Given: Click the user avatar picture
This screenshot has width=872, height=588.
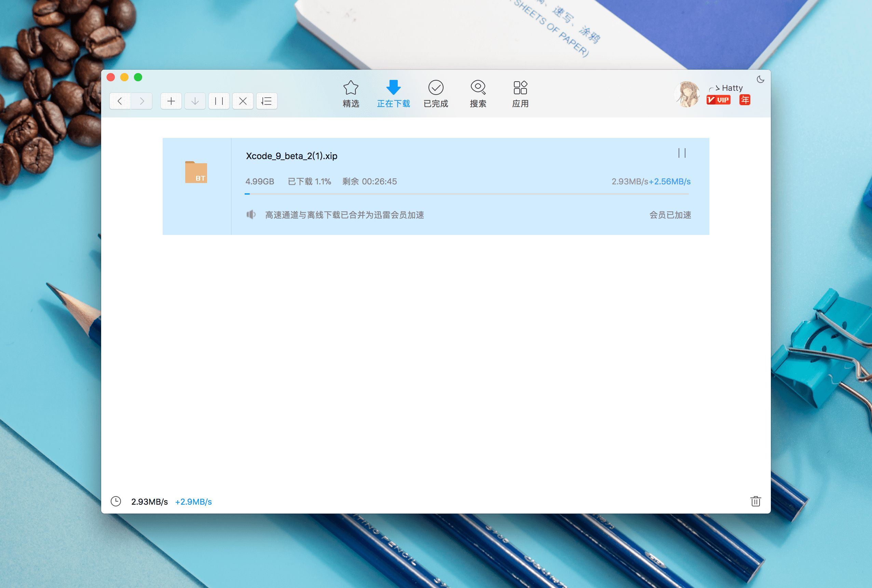Looking at the screenshot, I should tap(687, 94).
